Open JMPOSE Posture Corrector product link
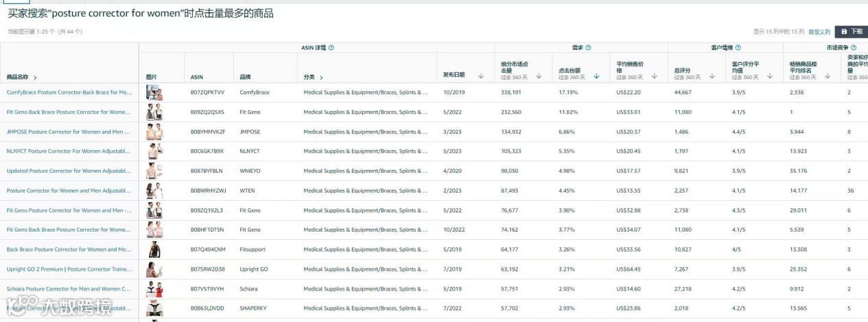Image resolution: width=868 pixels, height=322 pixels. 68,132
